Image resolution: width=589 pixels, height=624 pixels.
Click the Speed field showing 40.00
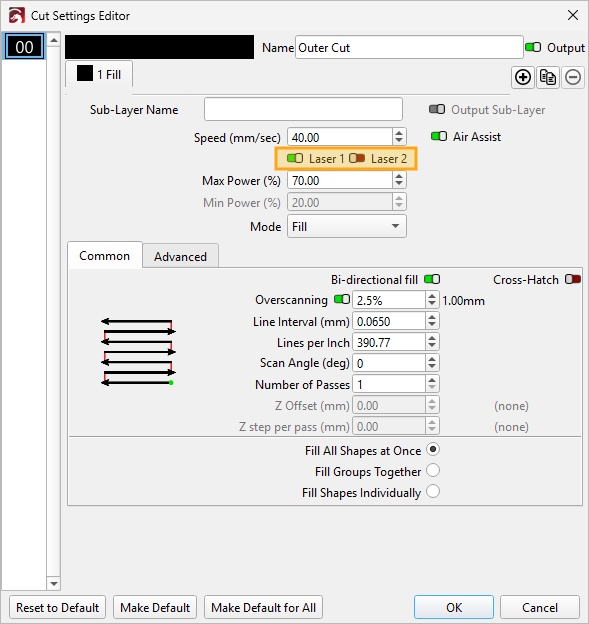[340, 137]
